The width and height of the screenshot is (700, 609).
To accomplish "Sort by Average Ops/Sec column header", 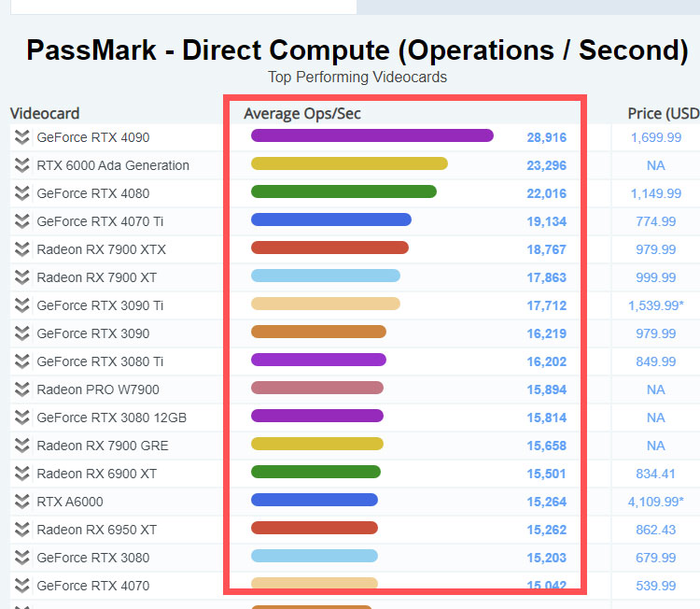I will [302, 114].
